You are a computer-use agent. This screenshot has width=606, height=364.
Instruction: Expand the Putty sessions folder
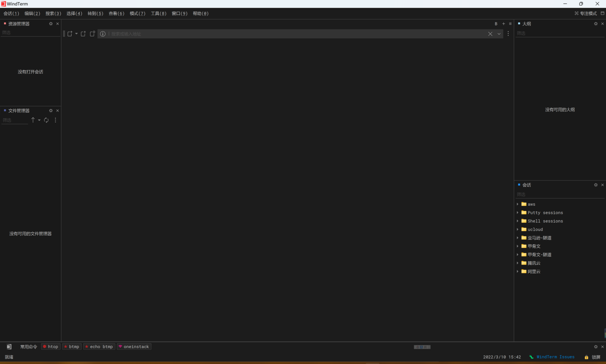[x=517, y=213]
